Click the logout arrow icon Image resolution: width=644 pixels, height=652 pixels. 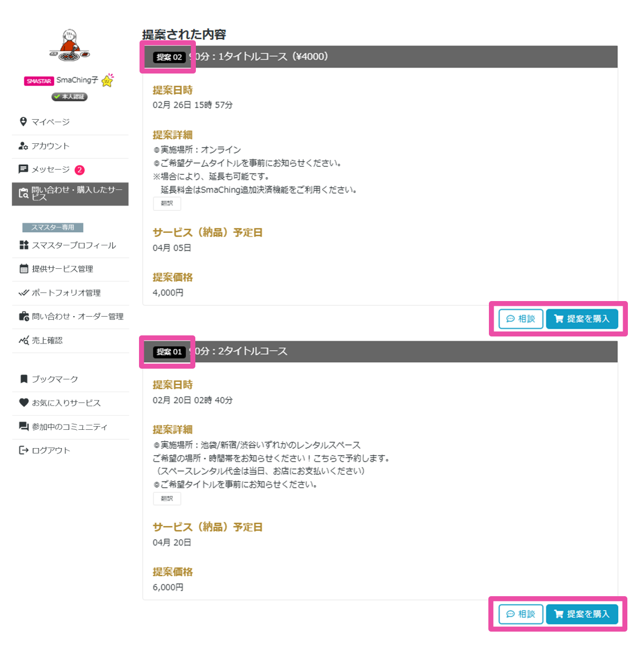[x=24, y=450]
